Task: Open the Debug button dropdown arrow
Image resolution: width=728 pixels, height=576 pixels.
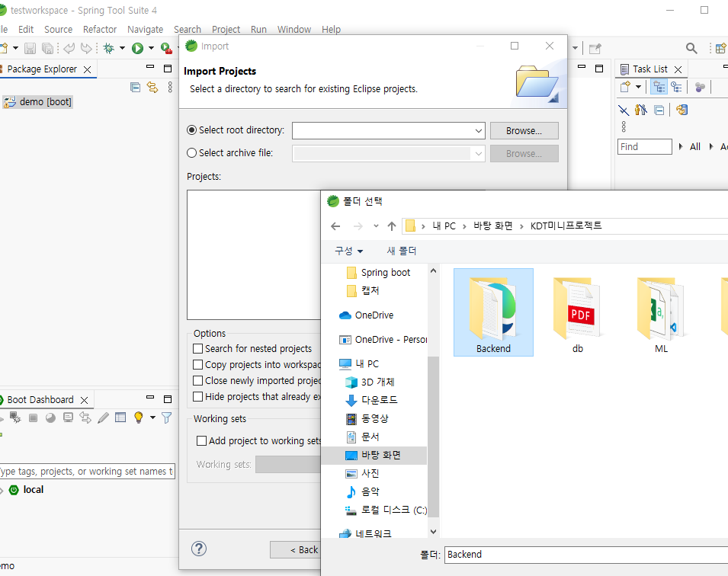Action: (x=122, y=48)
